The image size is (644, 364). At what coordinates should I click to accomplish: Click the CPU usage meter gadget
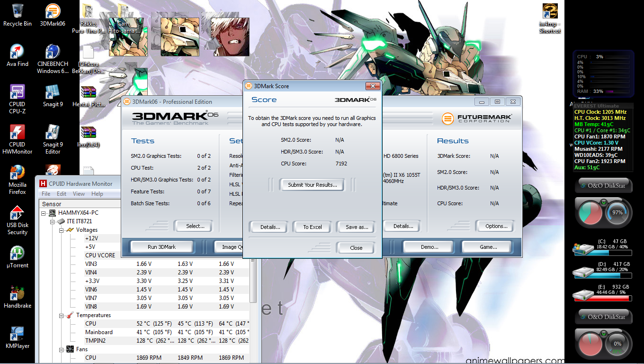(603, 73)
